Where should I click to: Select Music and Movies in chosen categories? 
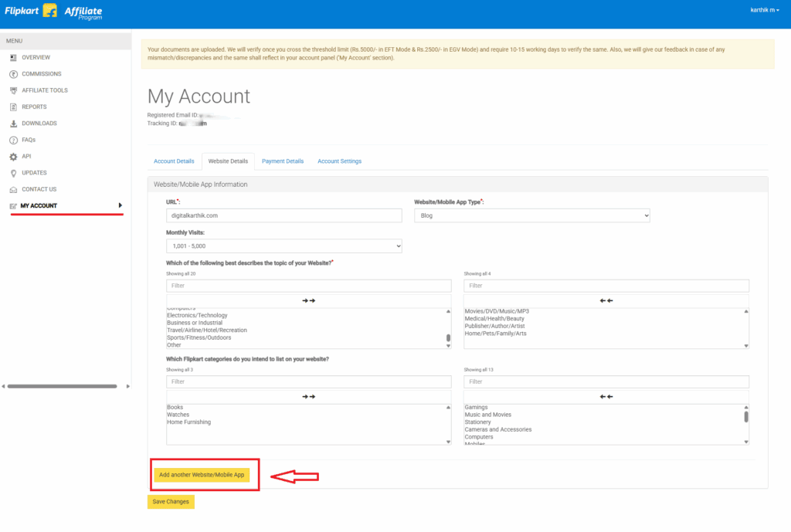tap(488, 415)
